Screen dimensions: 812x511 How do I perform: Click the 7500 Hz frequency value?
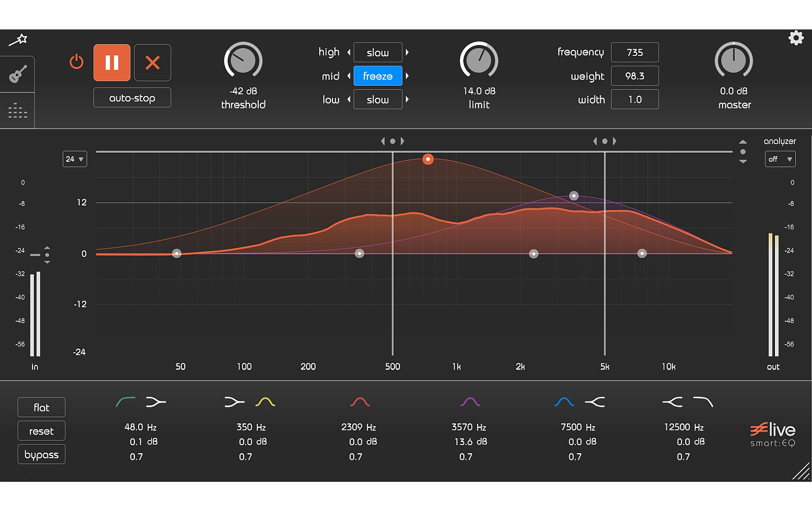(x=578, y=427)
